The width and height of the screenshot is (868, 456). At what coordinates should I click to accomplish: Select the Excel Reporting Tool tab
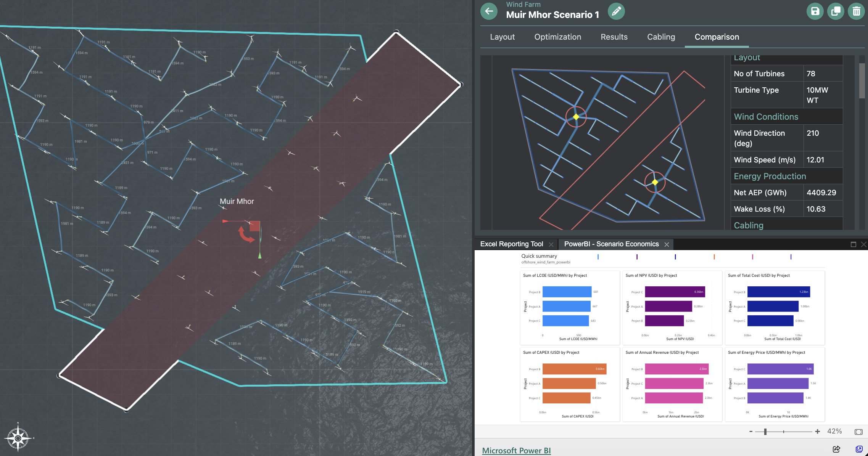[x=511, y=244]
